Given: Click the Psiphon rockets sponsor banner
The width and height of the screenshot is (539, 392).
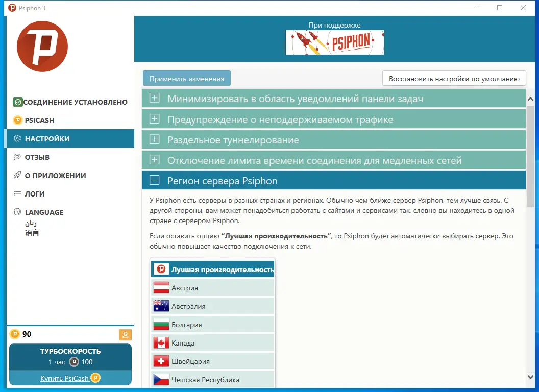Looking at the screenshot, I should click(x=335, y=42).
